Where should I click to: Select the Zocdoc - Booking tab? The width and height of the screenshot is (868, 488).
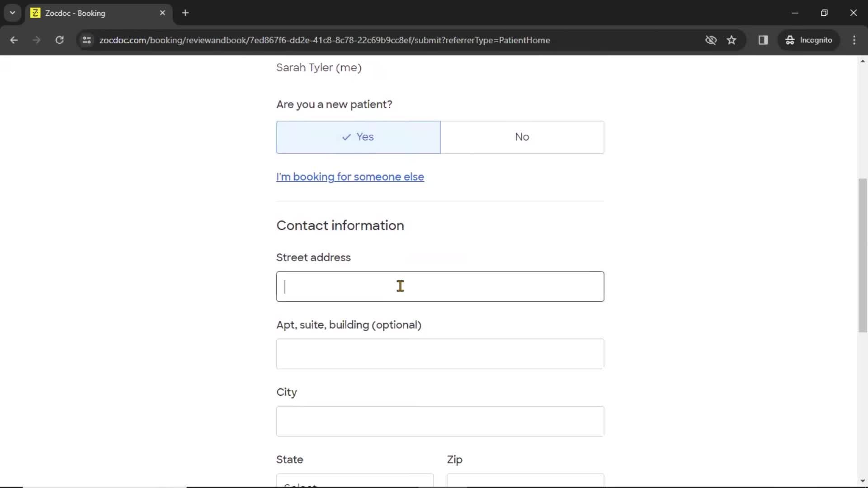[x=99, y=13]
